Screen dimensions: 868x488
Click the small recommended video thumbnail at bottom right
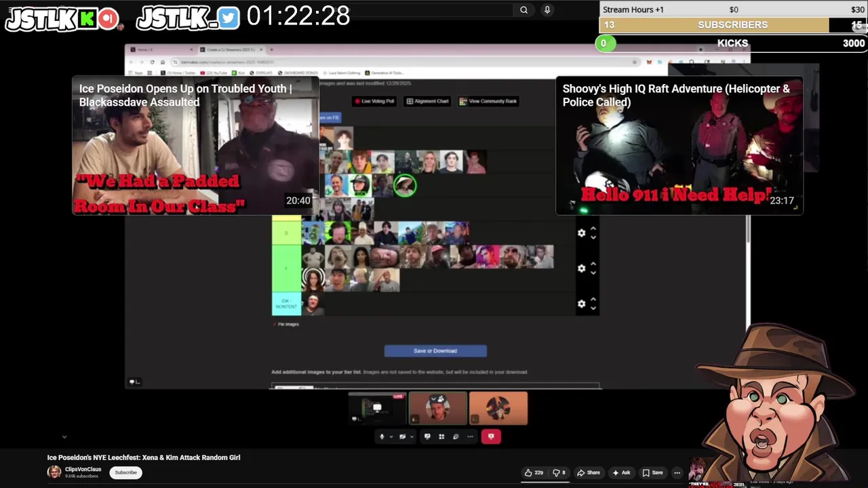(x=717, y=472)
